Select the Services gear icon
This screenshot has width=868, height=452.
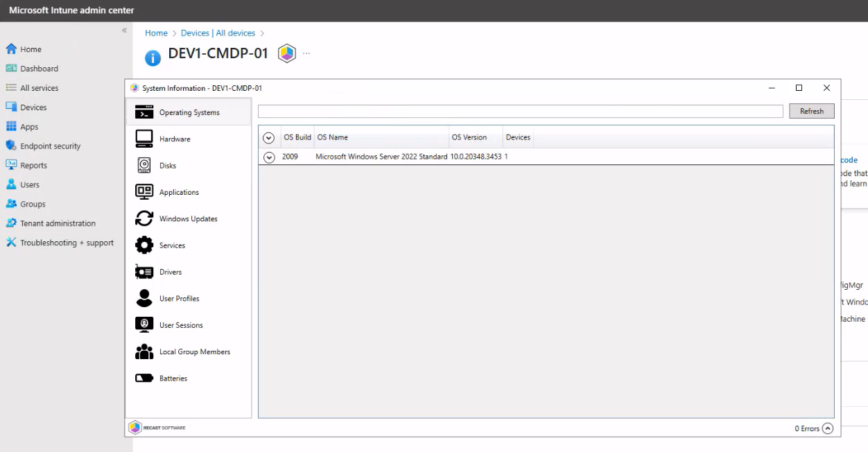(x=144, y=245)
